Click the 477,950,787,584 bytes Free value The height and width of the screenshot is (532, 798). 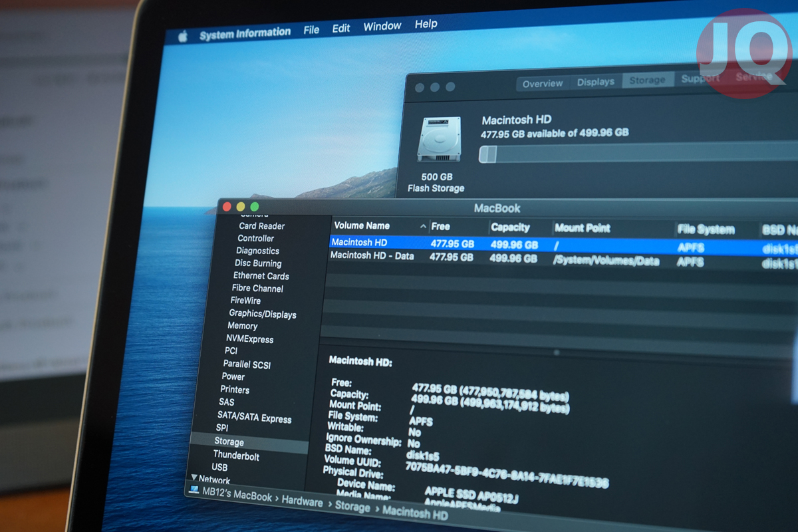pyautogui.click(x=491, y=391)
